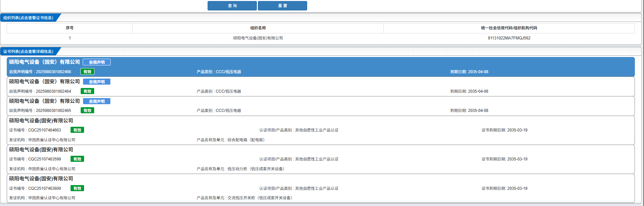
Task: Click 有效 status tag for certificate CQC25107464663
Action: click(x=77, y=130)
